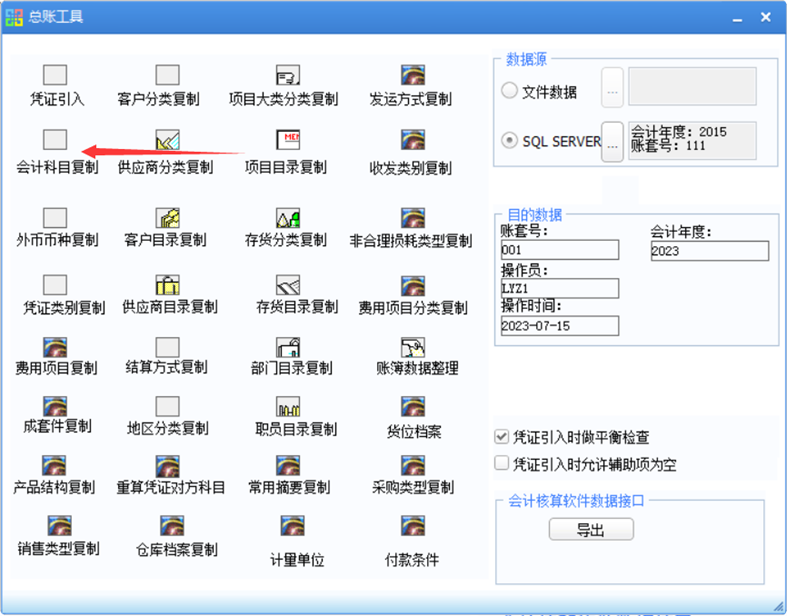This screenshot has height=616, width=787.
Task: Click the 发运方式复制 icon
Action: tap(413, 75)
